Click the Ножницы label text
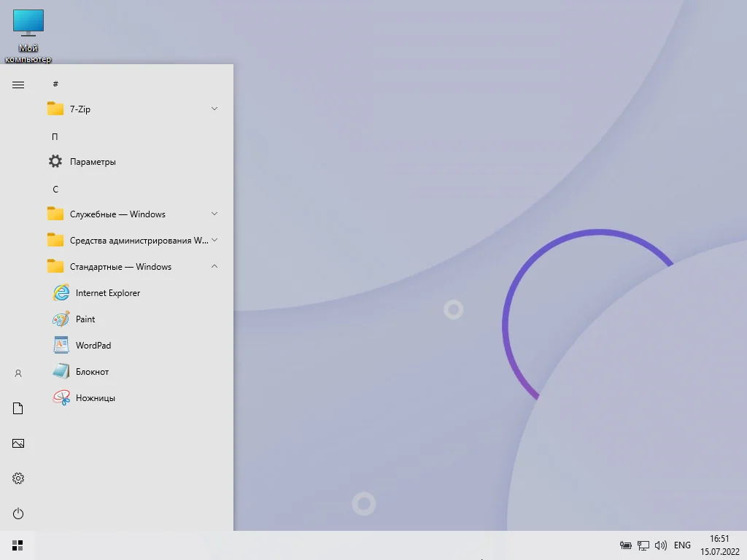Viewport: 747px width, 560px height. (96, 397)
